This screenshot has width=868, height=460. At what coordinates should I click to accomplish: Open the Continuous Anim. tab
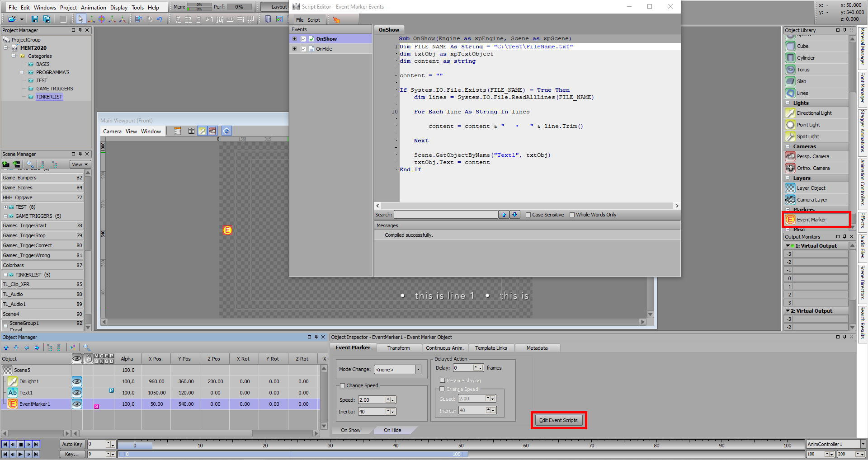(x=444, y=348)
